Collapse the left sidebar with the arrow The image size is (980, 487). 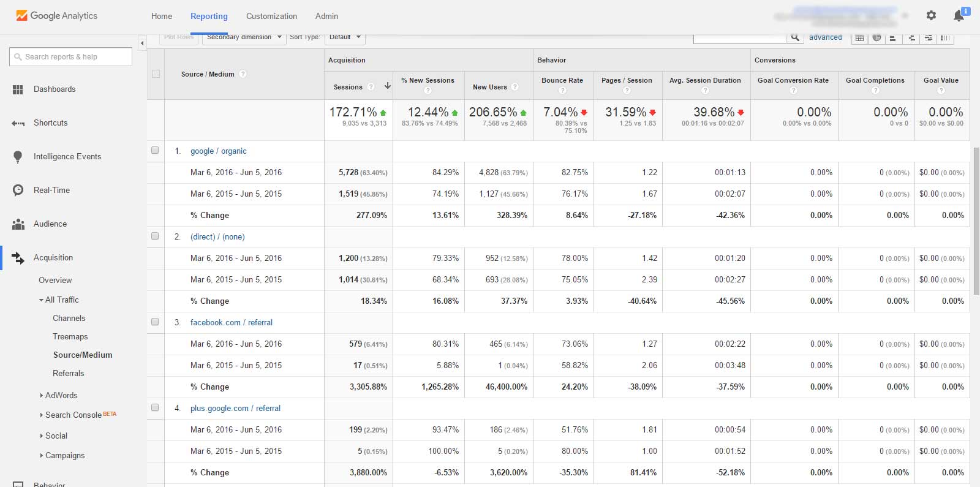[x=142, y=43]
